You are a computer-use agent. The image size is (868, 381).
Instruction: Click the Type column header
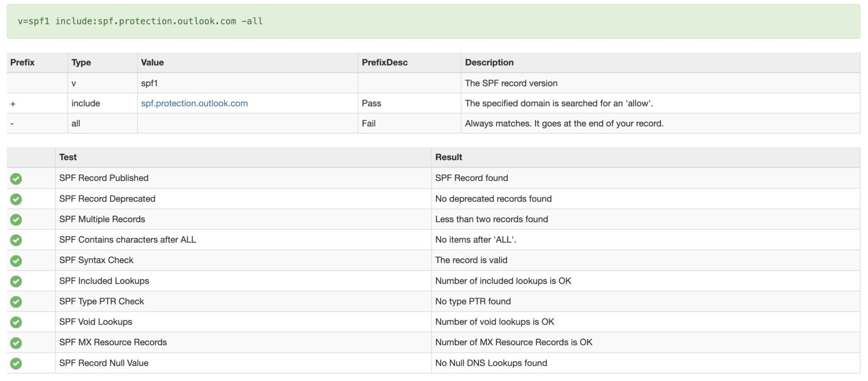point(81,62)
